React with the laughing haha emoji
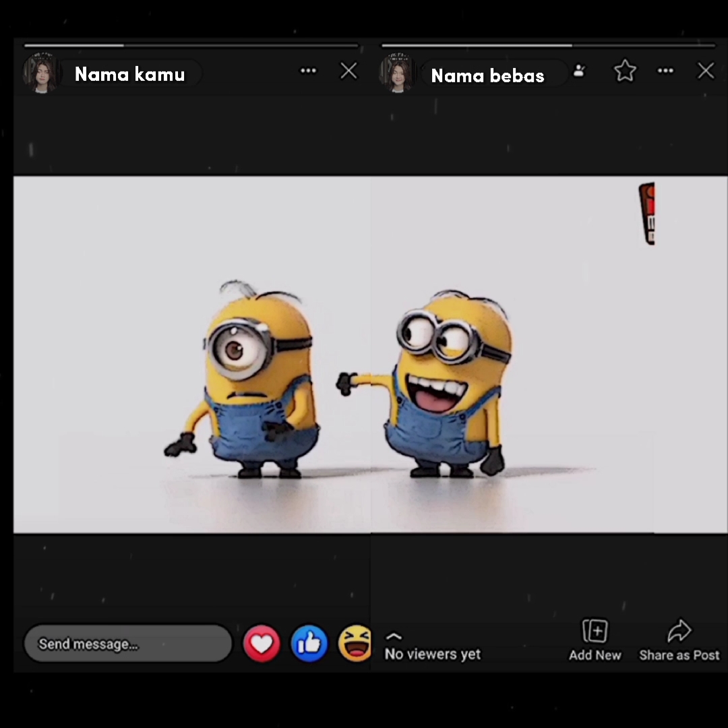 (x=355, y=644)
